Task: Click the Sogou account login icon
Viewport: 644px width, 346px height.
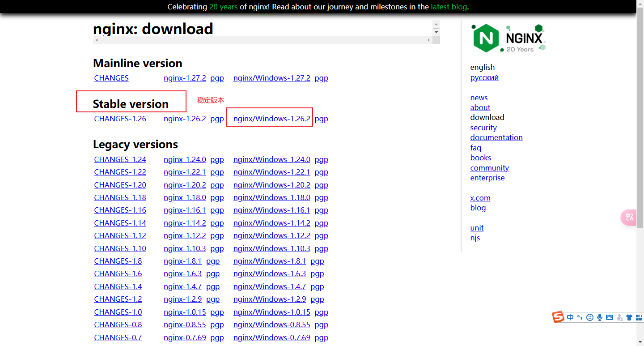Action: [619, 317]
